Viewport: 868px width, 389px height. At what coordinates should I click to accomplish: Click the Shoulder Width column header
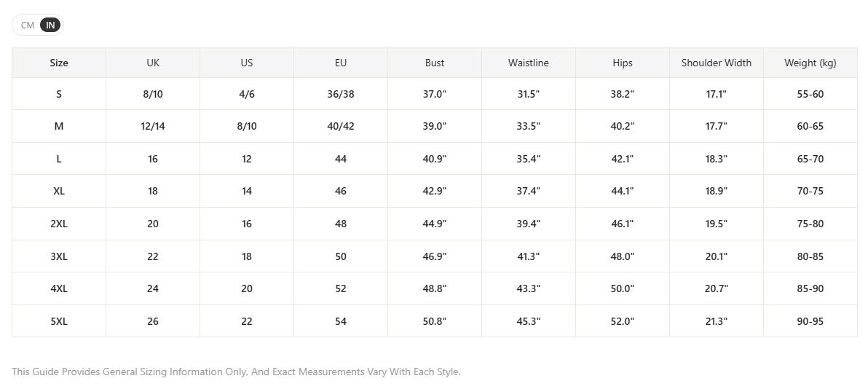(x=717, y=63)
